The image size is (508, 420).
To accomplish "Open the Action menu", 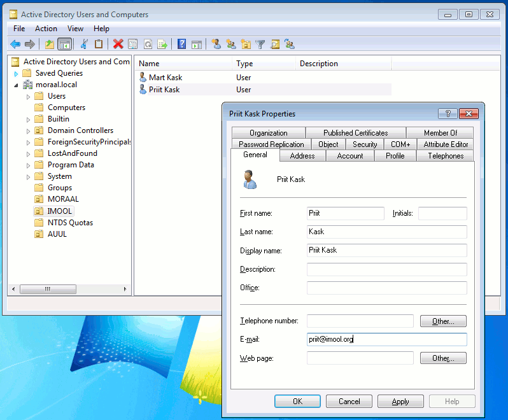I will (46, 29).
